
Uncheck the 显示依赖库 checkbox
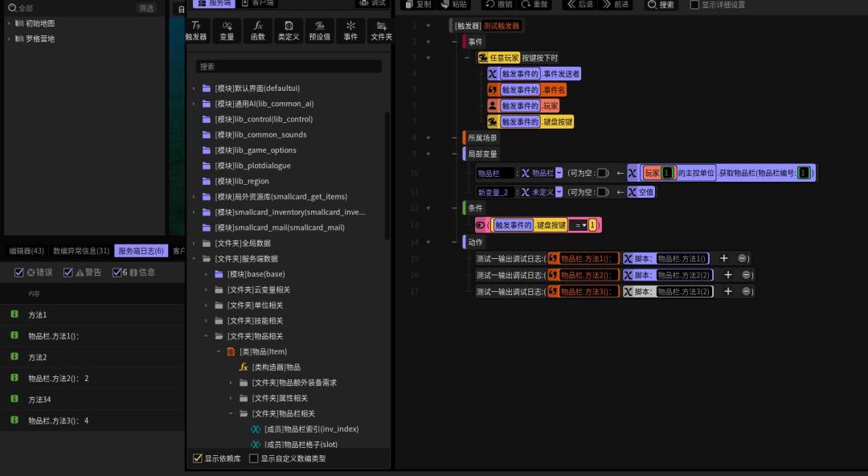[198, 458]
